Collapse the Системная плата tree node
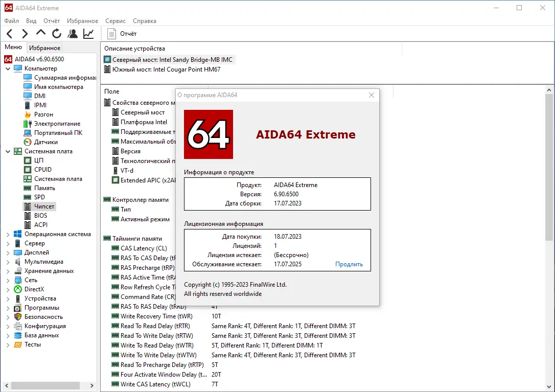 point(7,151)
